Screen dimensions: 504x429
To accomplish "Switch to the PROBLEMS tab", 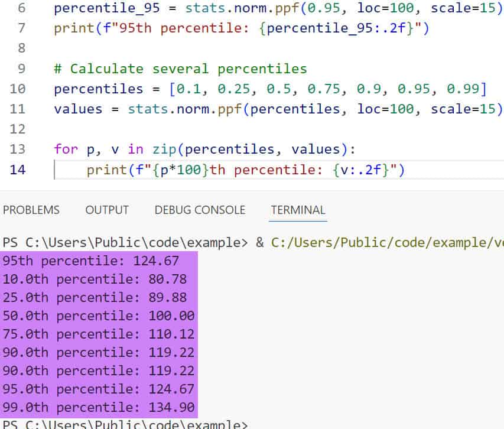I will click(x=31, y=210).
